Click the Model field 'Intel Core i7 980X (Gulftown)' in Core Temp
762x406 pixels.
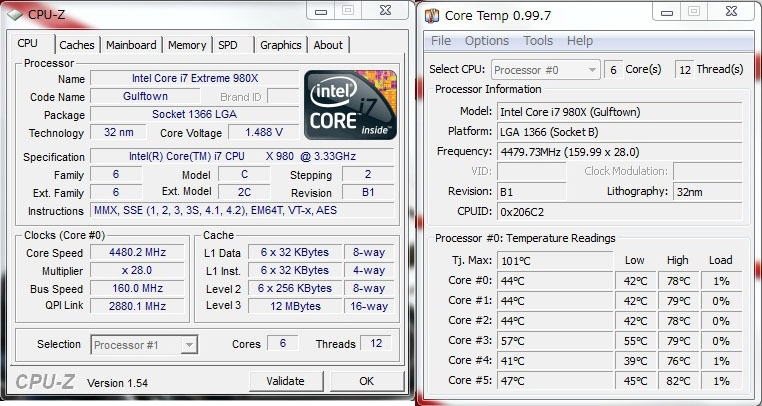(620, 112)
